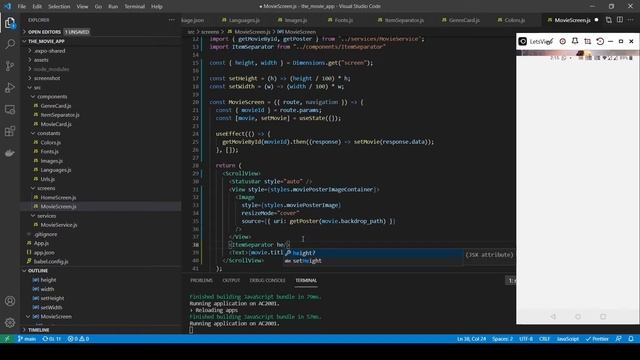This screenshot has height=360, width=640.
Task: Open the Extensions view icon
Action: (x=10, y=131)
